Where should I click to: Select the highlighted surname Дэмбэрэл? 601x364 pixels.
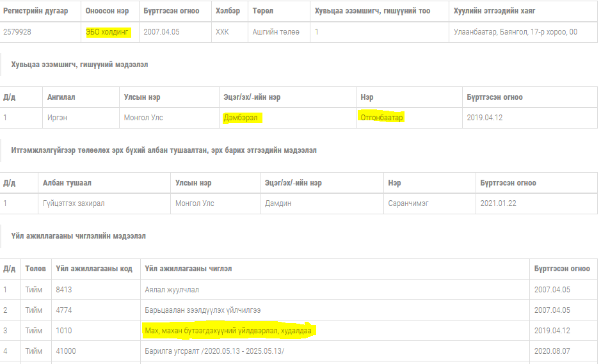(x=242, y=118)
